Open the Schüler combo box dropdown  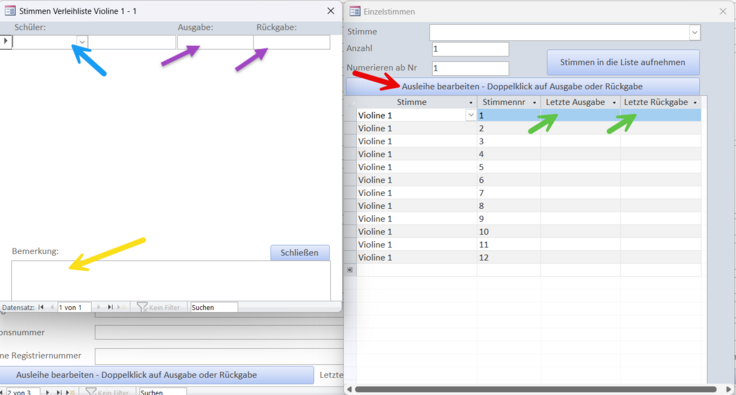(82, 42)
